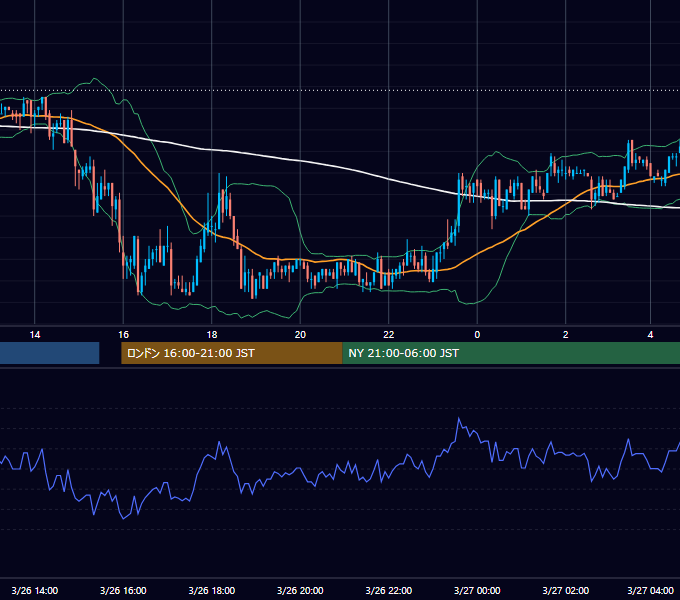The image size is (680, 600).
Task: Click the 18 hour axis label
Action: (212, 335)
